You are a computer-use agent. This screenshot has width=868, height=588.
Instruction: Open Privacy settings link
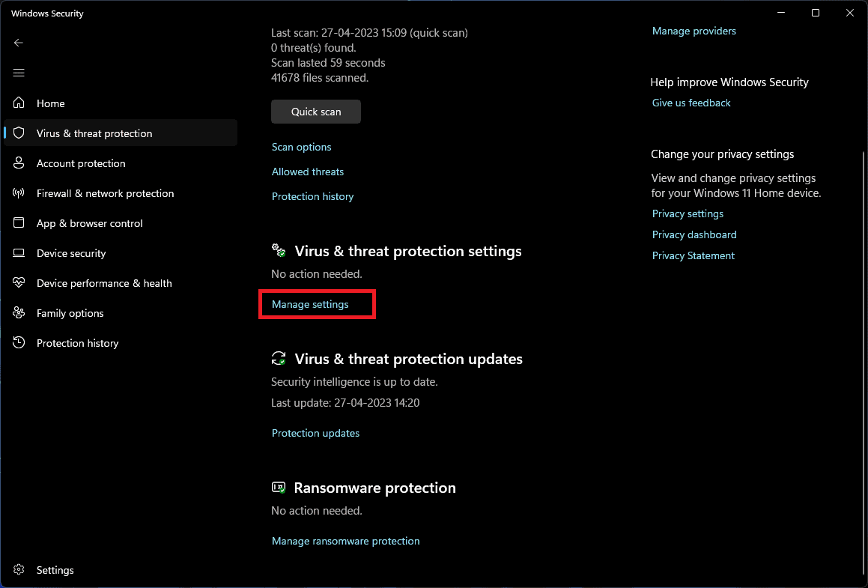pos(688,213)
